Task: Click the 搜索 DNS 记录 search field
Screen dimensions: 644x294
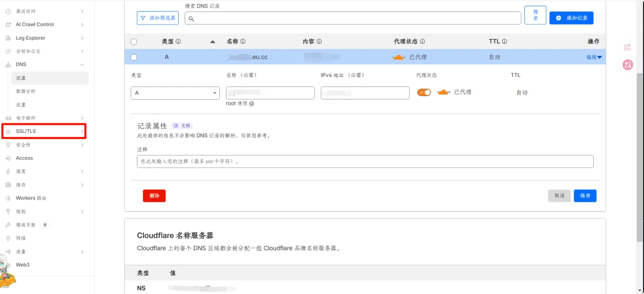Action: coord(353,18)
